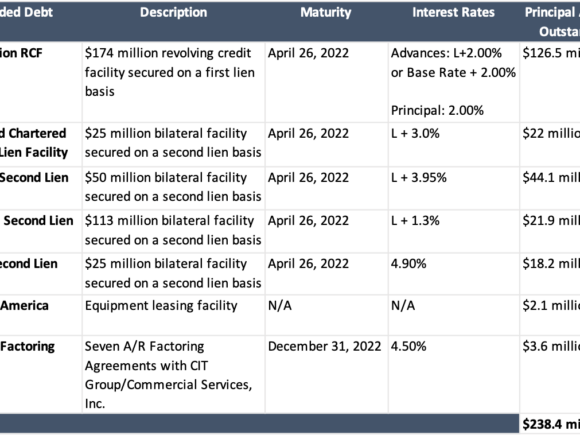Click the Seven A/R Factoring Agreements description
The width and height of the screenshot is (580, 435).
168,375
